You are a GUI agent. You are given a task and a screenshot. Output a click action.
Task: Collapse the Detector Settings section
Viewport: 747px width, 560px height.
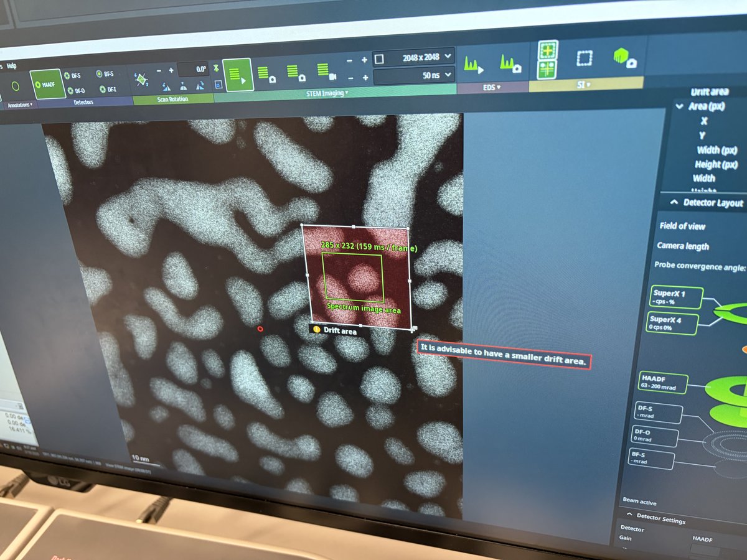pos(629,515)
